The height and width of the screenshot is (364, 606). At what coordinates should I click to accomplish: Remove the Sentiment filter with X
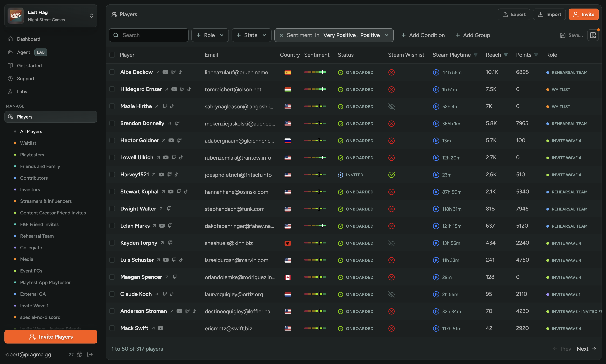coord(281,35)
